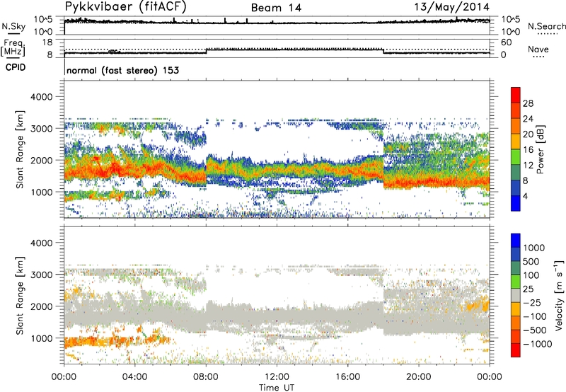The width and height of the screenshot is (566, 392).
Task: Click the 16 label on Power colorbar
Action: (x=528, y=150)
